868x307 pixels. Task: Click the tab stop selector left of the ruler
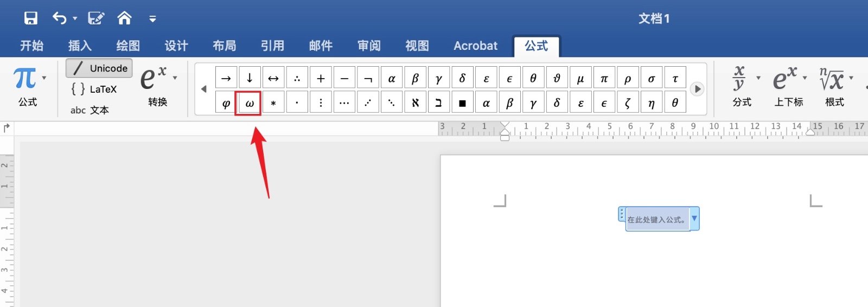tap(7, 128)
